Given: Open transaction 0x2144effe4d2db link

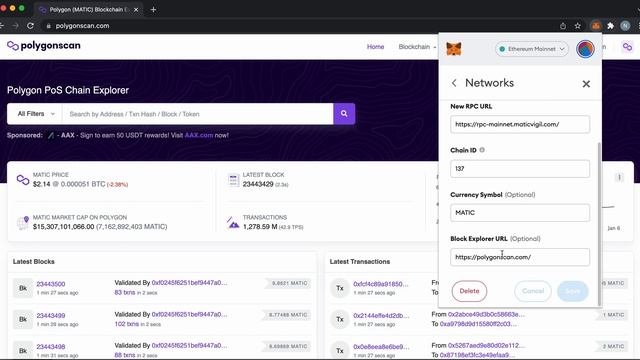Looking at the screenshot, I should coord(381,316).
